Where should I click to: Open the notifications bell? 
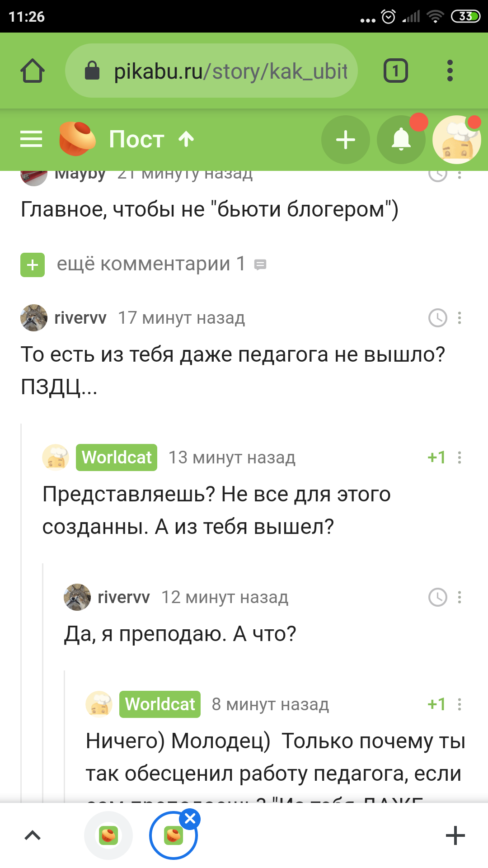coord(401,139)
